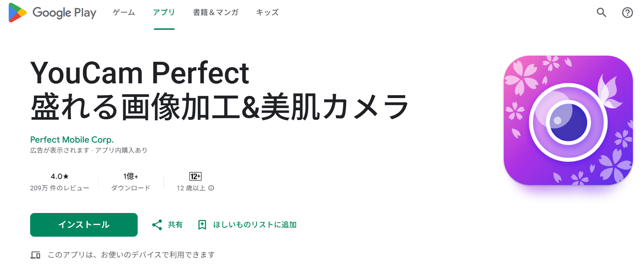Click the wishlist bookmark icon
The width and height of the screenshot is (644, 278).
(202, 225)
